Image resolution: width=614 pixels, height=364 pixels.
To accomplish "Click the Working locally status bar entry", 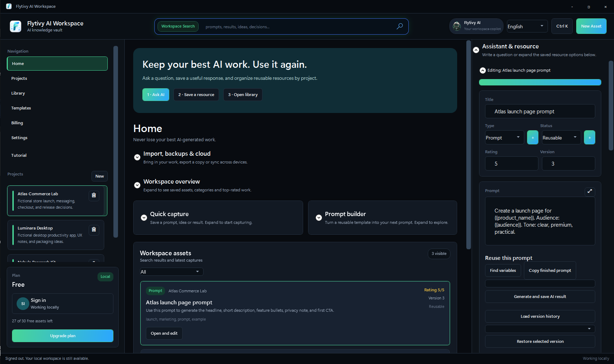I will 596,358.
